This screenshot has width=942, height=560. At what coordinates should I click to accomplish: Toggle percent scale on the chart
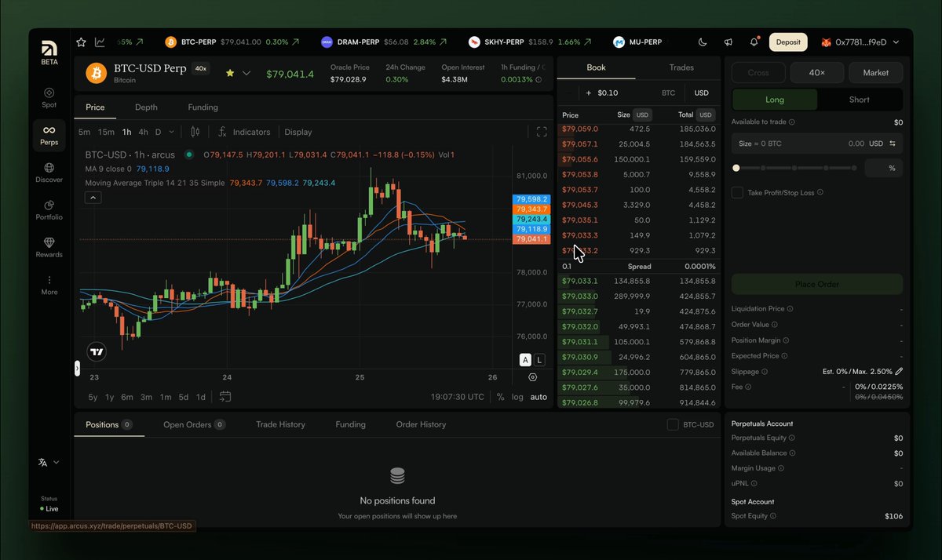pyautogui.click(x=501, y=397)
